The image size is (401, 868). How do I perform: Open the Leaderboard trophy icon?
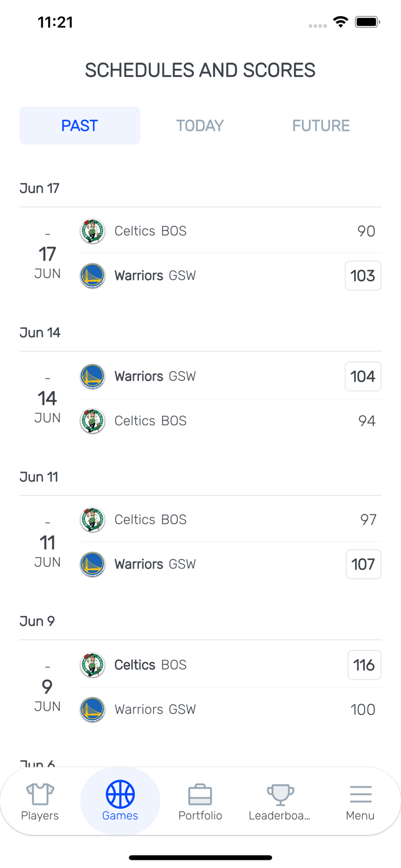pyautogui.click(x=280, y=795)
